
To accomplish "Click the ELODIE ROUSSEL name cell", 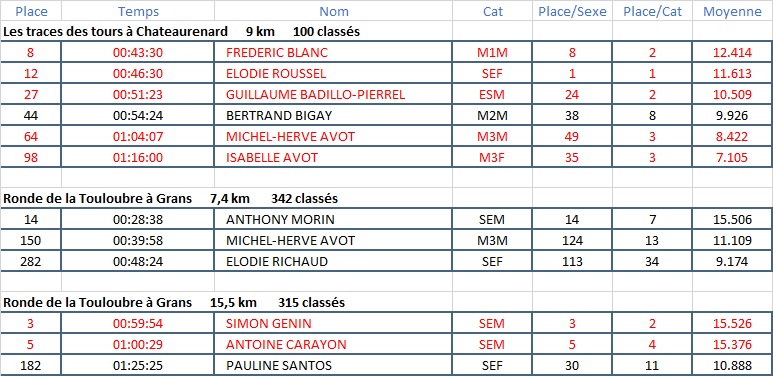I will click(334, 73).
